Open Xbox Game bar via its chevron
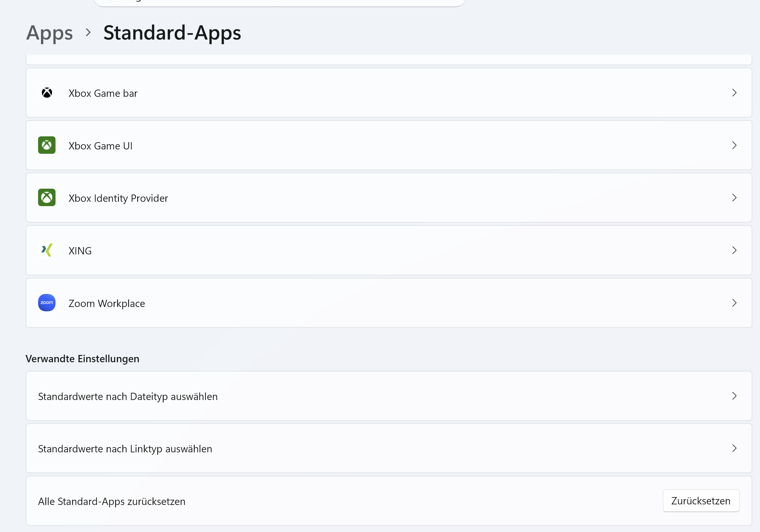Screen dimensions: 760x532 734,93
